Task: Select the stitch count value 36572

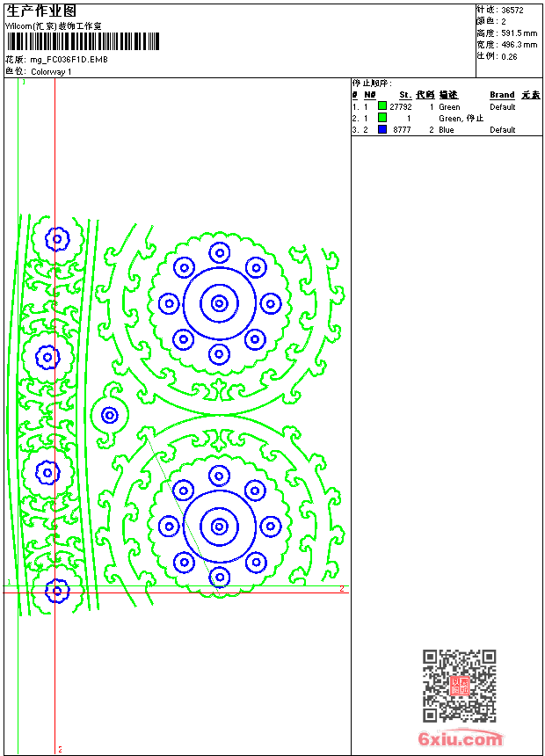Action: (512, 11)
